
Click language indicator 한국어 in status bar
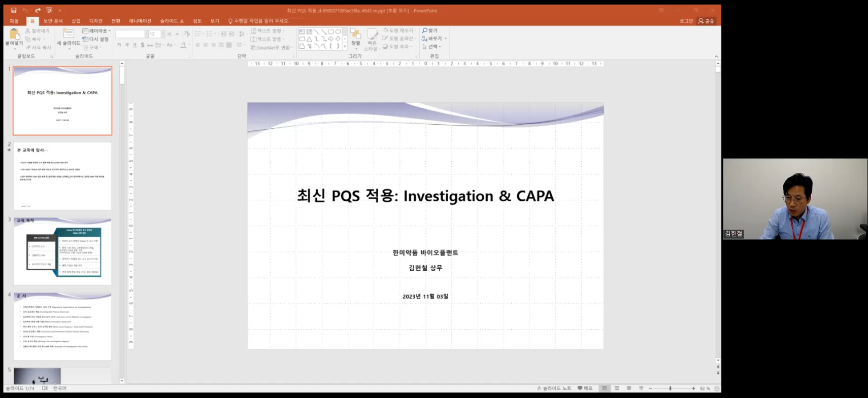coord(59,388)
